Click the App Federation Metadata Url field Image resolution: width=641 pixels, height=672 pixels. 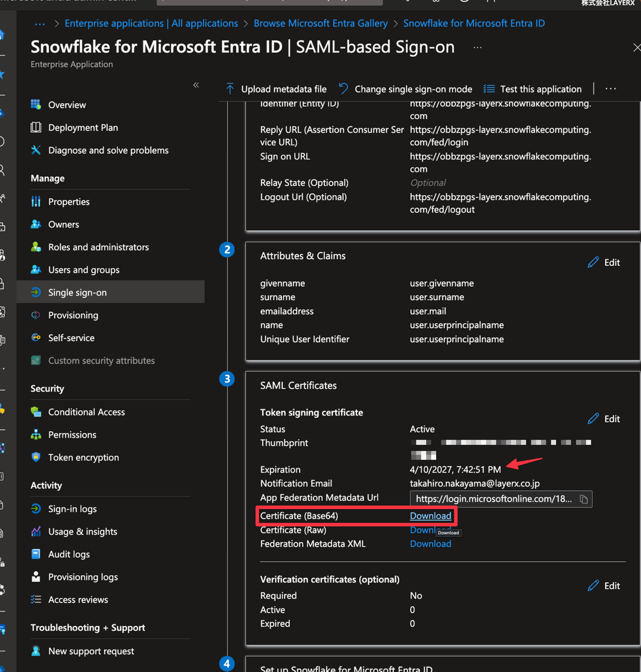[501, 499]
